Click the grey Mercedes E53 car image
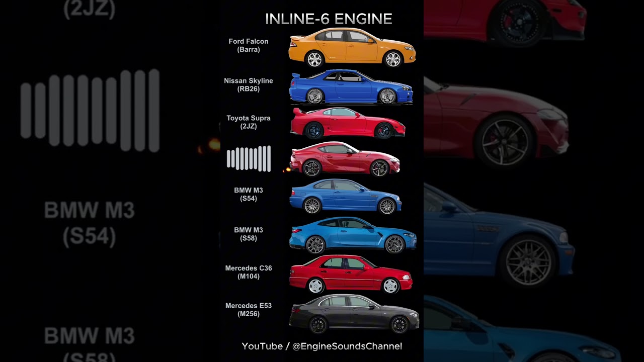This screenshot has width=644, height=362. 354,314
